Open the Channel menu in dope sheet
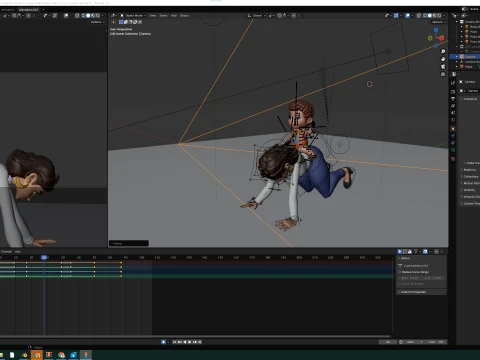The height and width of the screenshot is (360, 480). click(6, 252)
